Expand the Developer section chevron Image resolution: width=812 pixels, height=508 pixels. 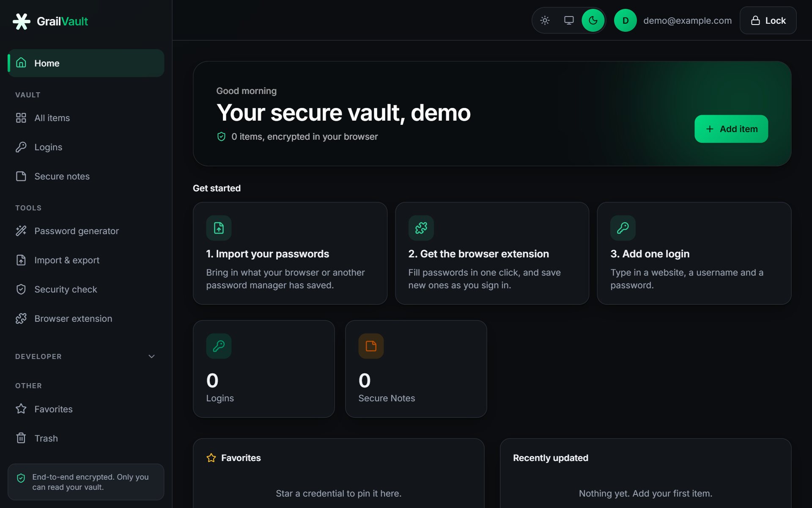click(x=151, y=356)
